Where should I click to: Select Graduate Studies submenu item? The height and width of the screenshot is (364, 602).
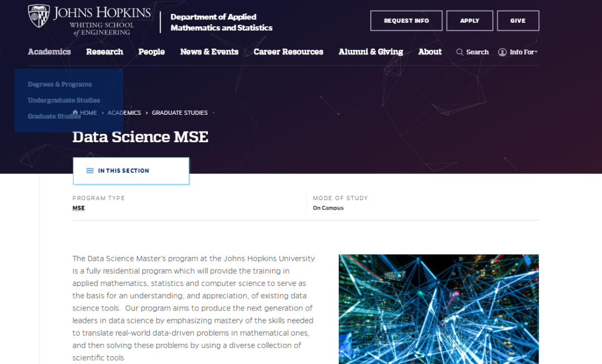click(x=54, y=117)
